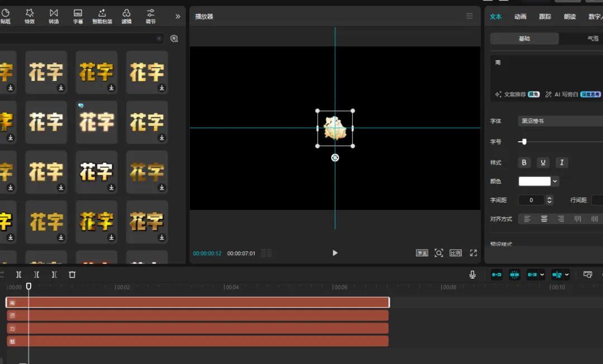603x364 pixels.
Task: Select the 基础 basic sub-tab
Action: click(x=524, y=39)
